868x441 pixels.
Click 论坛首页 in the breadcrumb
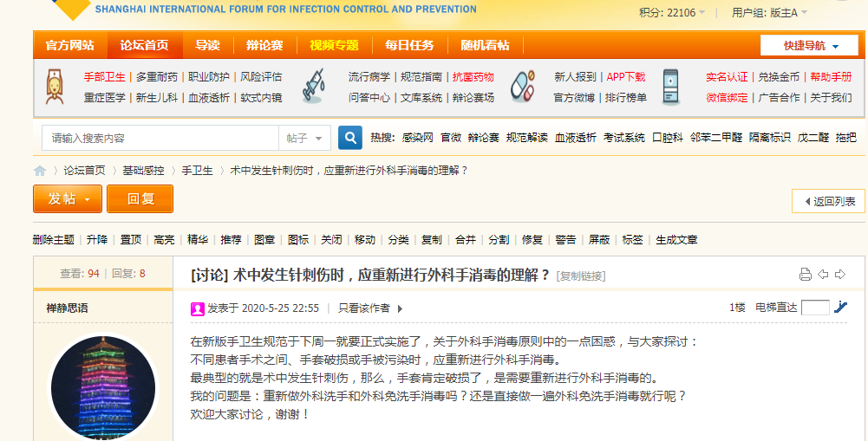click(84, 171)
